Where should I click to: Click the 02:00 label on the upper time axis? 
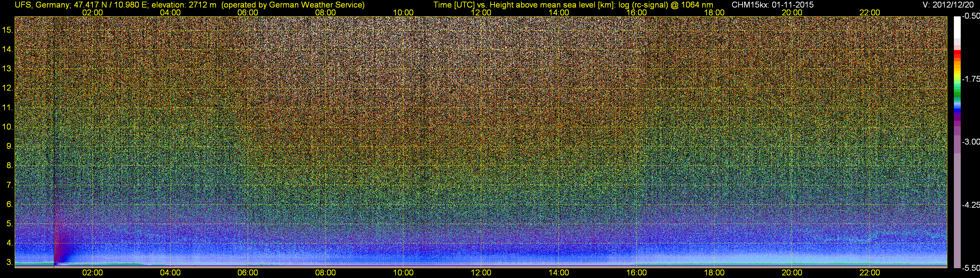(92, 12)
